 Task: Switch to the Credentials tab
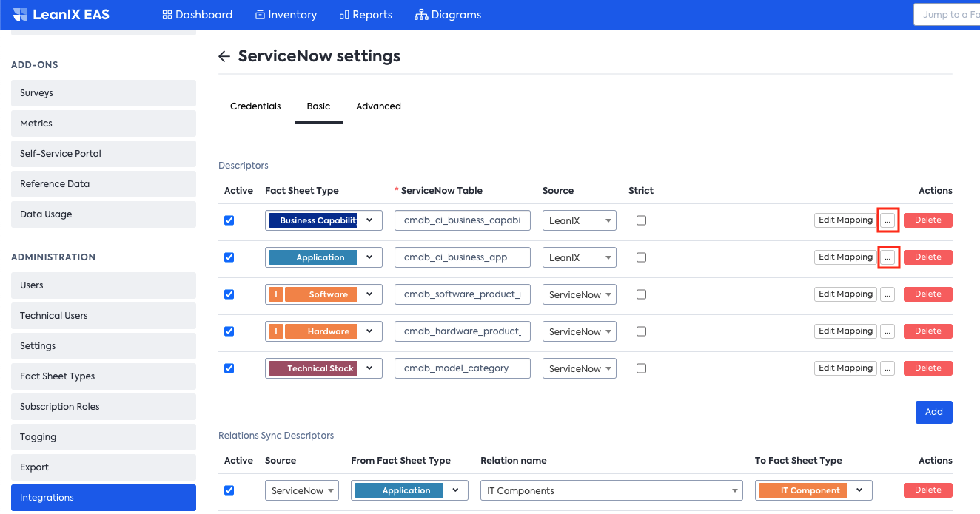[x=255, y=106]
